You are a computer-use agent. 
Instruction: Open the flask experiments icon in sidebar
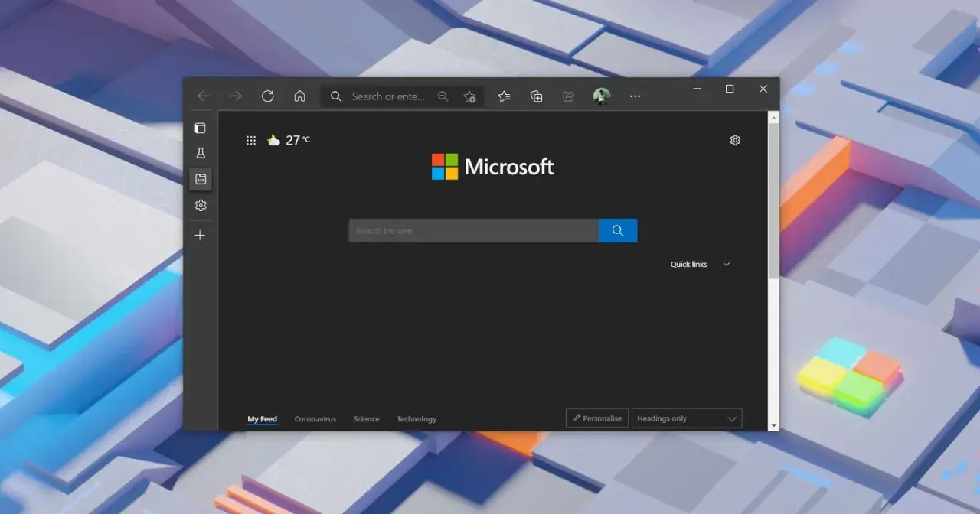pyautogui.click(x=201, y=154)
